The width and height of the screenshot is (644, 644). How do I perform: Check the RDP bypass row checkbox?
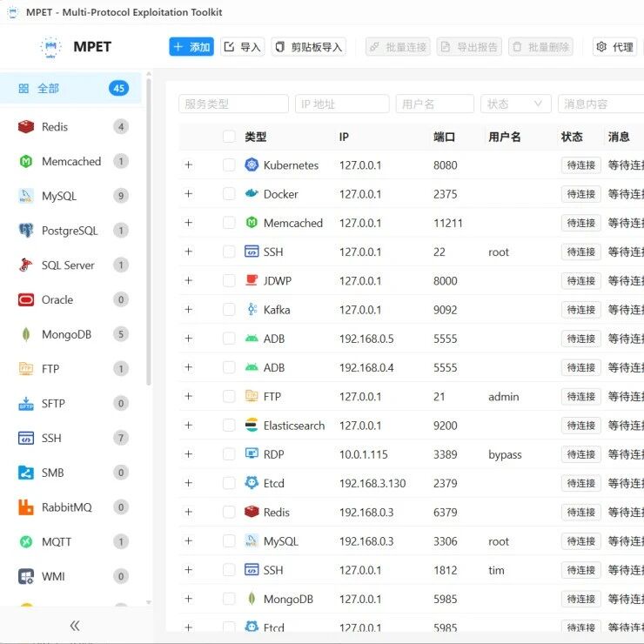point(229,454)
